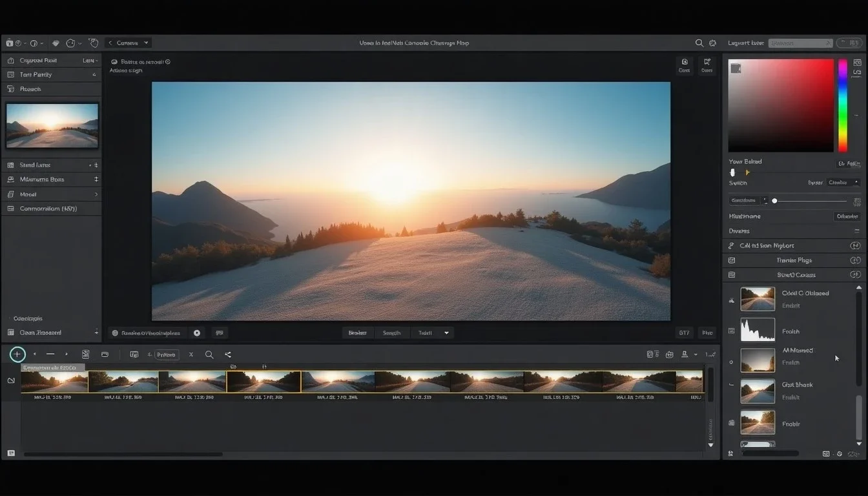This screenshot has width=868, height=496.
Task: Expand the Mocal row chevron
Action: 96,194
